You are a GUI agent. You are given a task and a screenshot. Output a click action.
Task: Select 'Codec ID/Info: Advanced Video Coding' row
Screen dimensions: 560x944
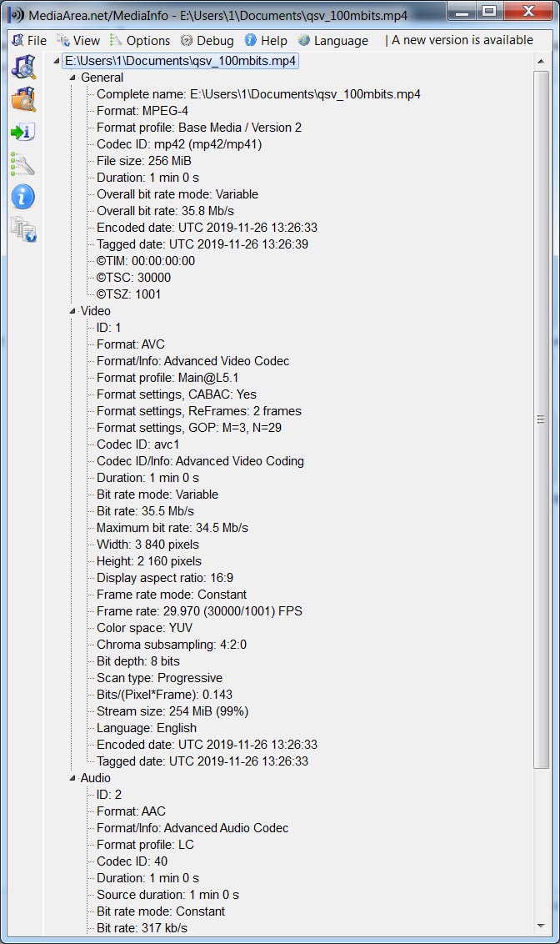click(x=200, y=461)
